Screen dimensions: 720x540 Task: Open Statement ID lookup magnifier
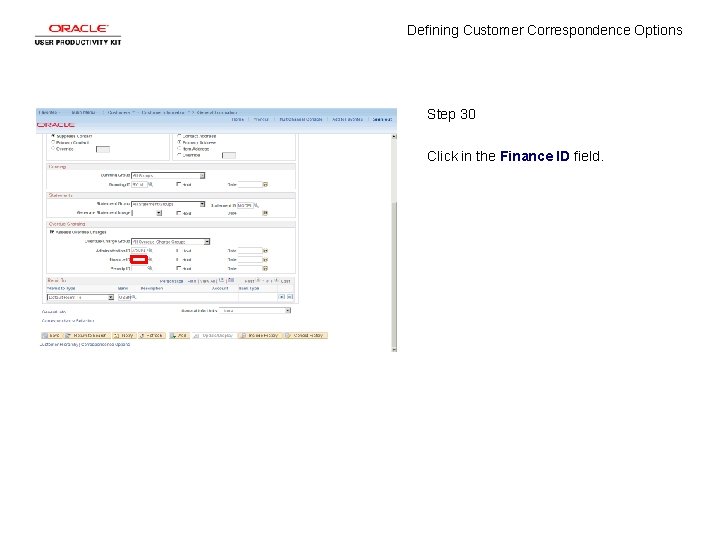[x=256, y=205]
